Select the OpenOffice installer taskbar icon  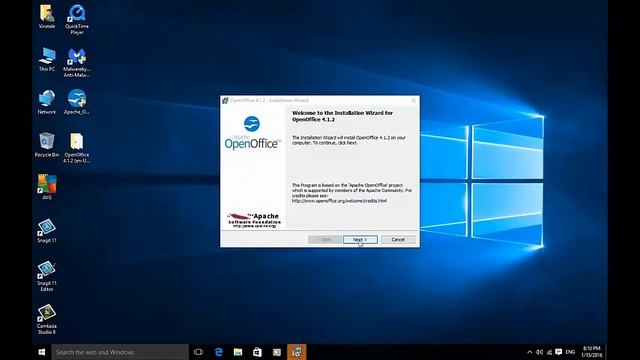point(297,352)
